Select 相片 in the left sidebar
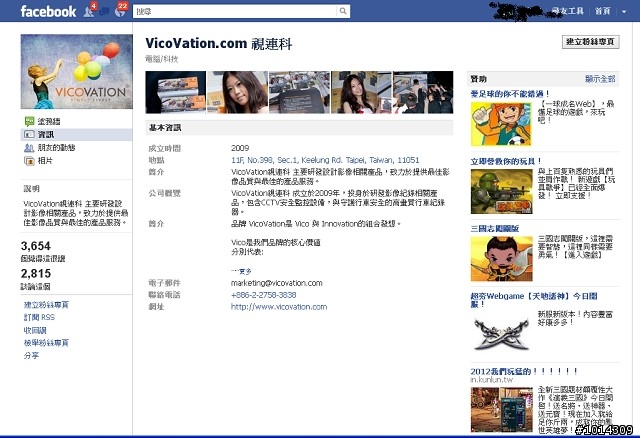This screenshot has width=640, height=438. pos(45,160)
